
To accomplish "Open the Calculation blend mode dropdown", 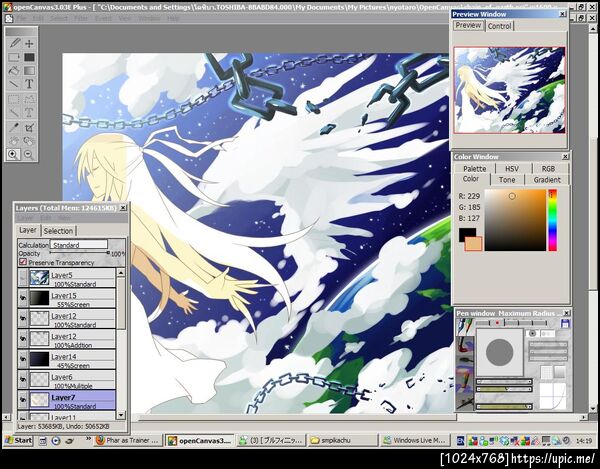I will [x=79, y=244].
